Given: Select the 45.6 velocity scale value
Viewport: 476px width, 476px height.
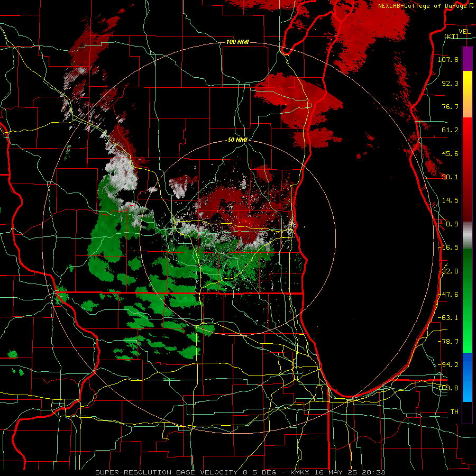Looking at the screenshot, I should click(x=450, y=153).
